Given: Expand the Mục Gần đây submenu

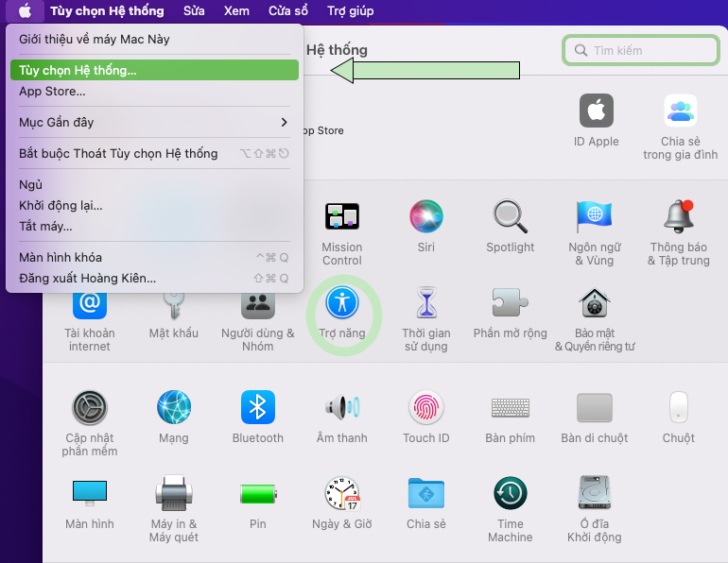Looking at the screenshot, I should tap(154, 122).
